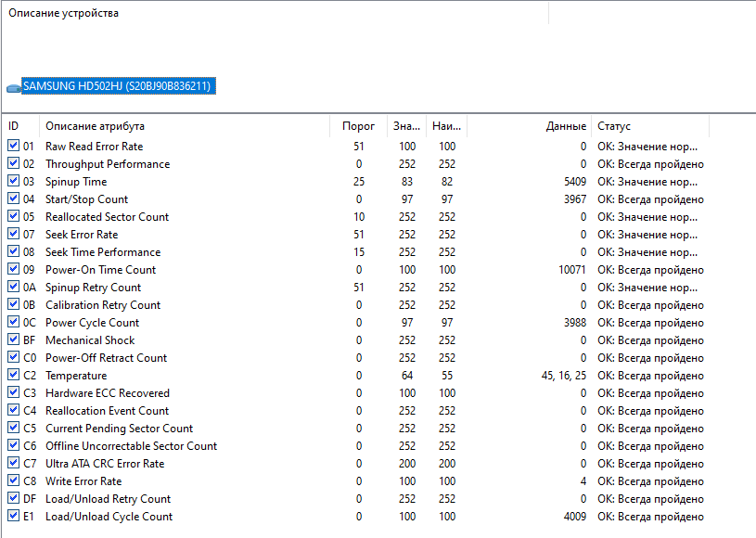Select the Hardware ECC Recovered attribute
Screen dimensions: 756x538
click(108, 393)
